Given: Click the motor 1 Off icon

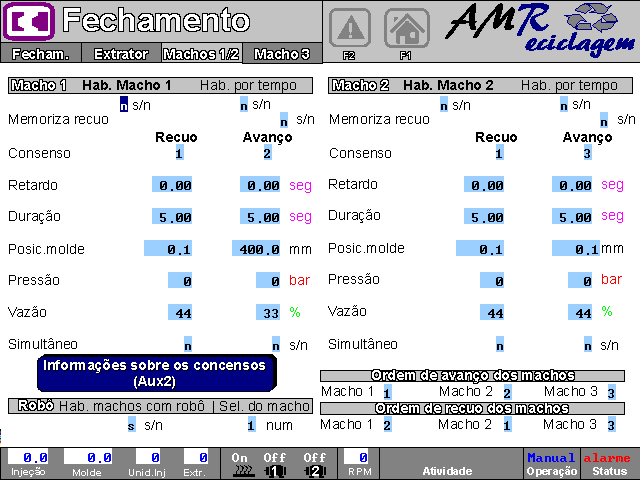Looking at the screenshot, I should coord(275,464).
